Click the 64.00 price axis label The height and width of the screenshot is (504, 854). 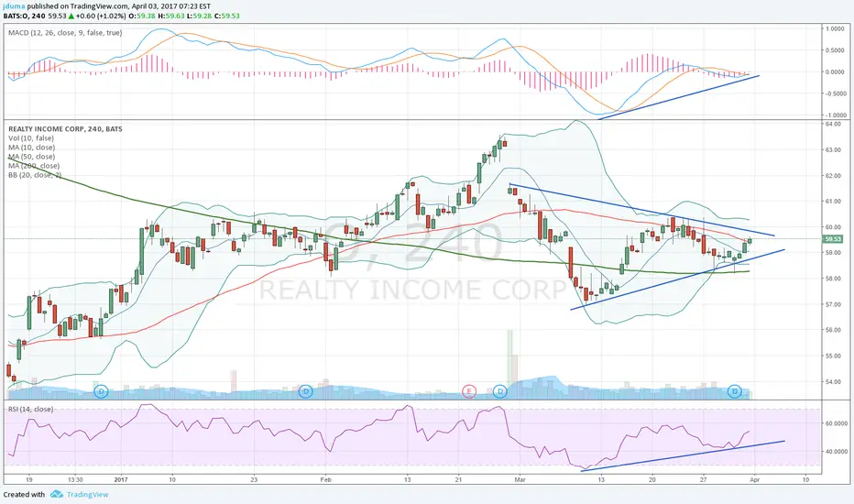[833, 125]
